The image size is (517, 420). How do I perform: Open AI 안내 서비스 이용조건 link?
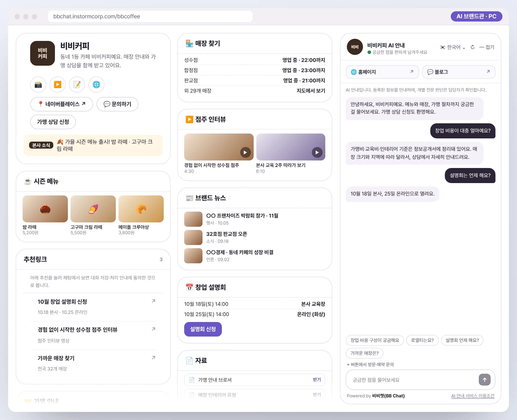[473, 396]
